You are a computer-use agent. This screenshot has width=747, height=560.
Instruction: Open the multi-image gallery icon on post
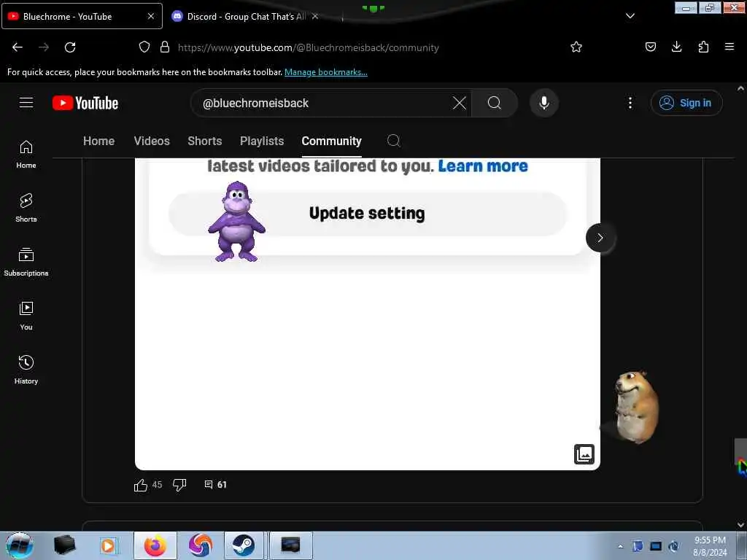tap(584, 454)
